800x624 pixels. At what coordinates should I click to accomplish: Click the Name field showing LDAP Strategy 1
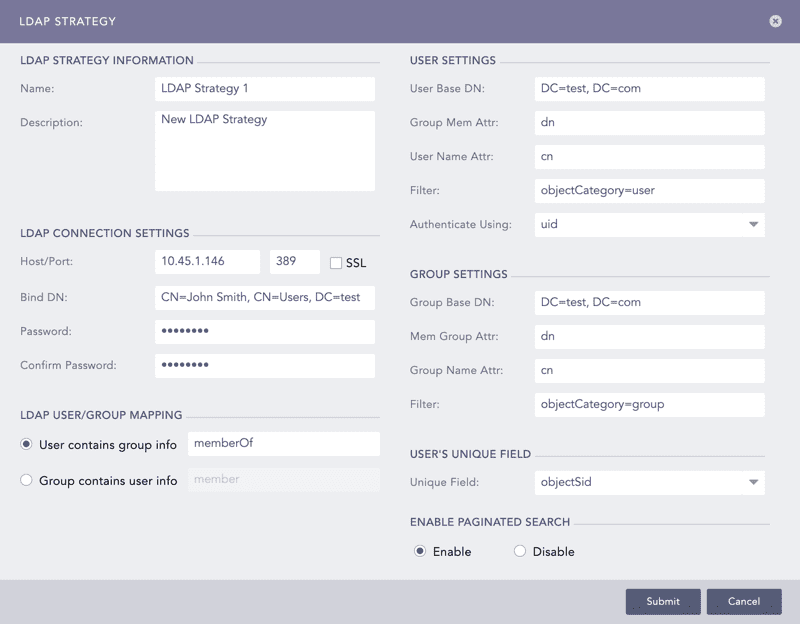pyautogui.click(x=265, y=89)
